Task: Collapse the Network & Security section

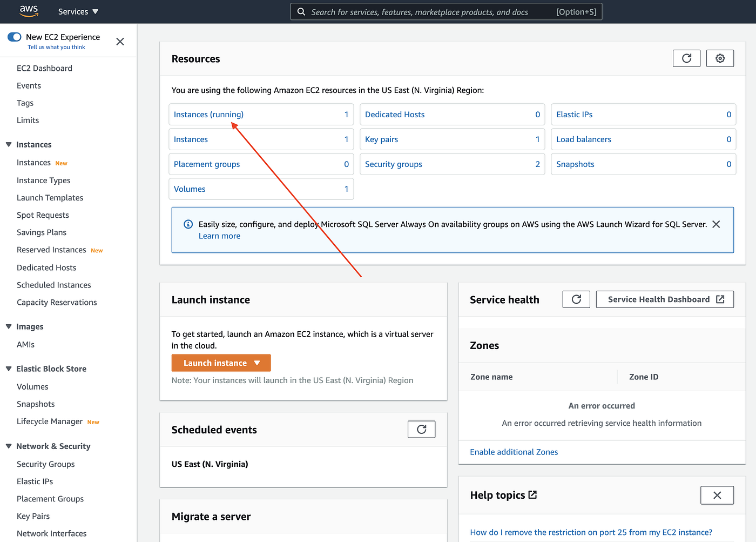Action: point(9,446)
